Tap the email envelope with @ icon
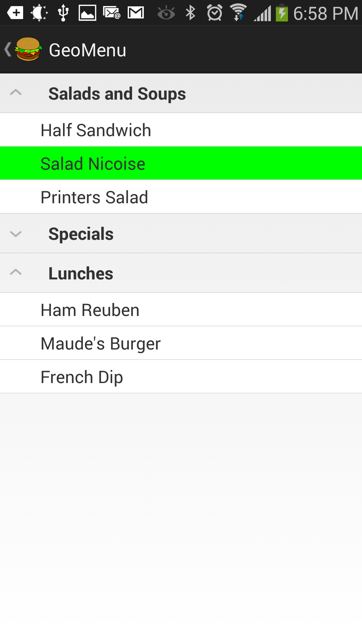362x644 pixels. pos(112,13)
